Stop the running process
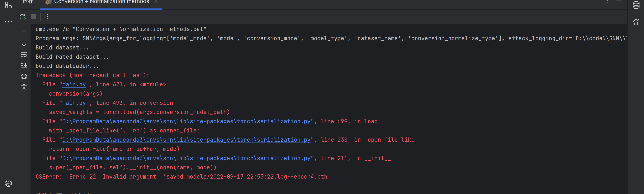The image size is (644, 194). 34,17
